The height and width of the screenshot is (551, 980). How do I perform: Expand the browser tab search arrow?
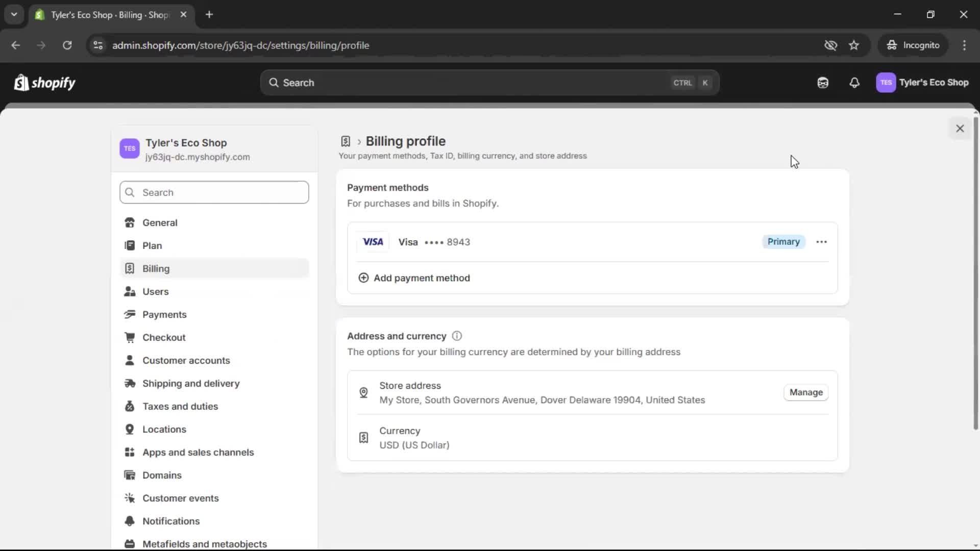(x=14, y=14)
